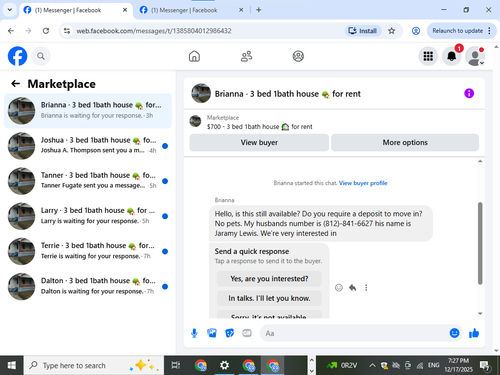Open the tab search dropdown arrow

pos(10,10)
